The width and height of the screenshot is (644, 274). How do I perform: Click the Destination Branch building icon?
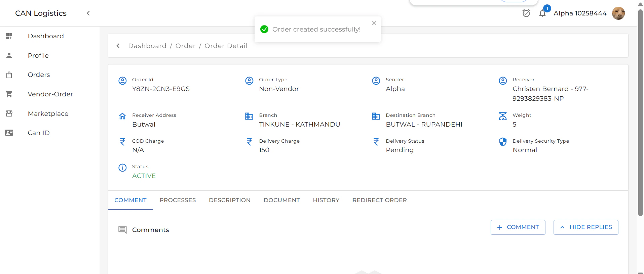click(x=376, y=116)
